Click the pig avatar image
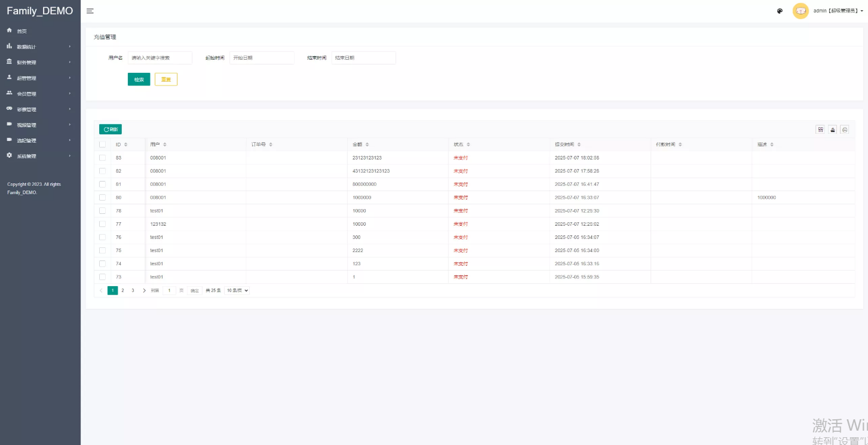The image size is (868, 445). [x=800, y=11]
